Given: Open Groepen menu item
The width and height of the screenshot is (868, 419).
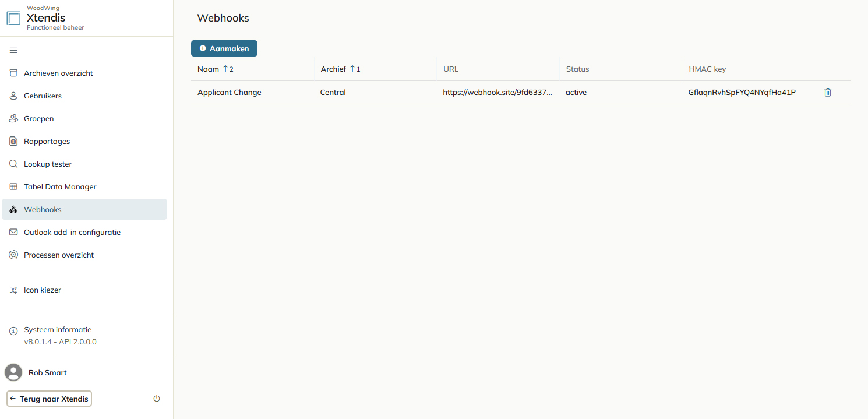Looking at the screenshot, I should pyautogui.click(x=84, y=118).
